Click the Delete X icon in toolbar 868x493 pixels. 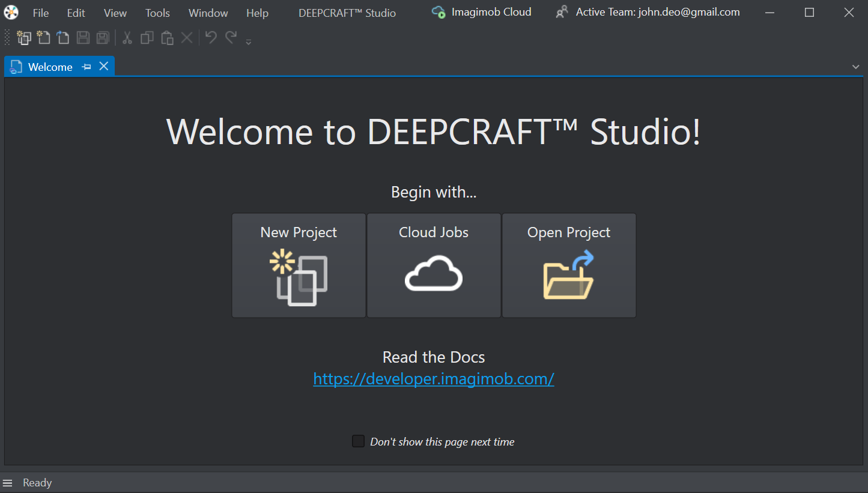pyautogui.click(x=187, y=38)
